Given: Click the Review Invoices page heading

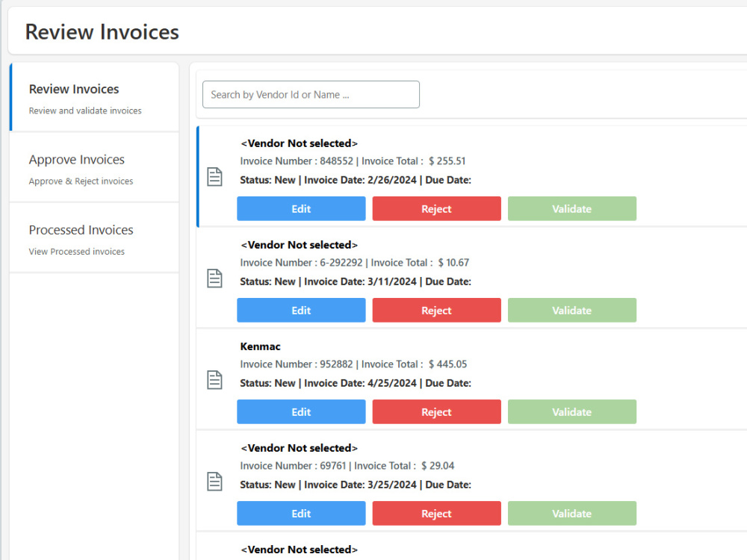Looking at the screenshot, I should [x=102, y=32].
